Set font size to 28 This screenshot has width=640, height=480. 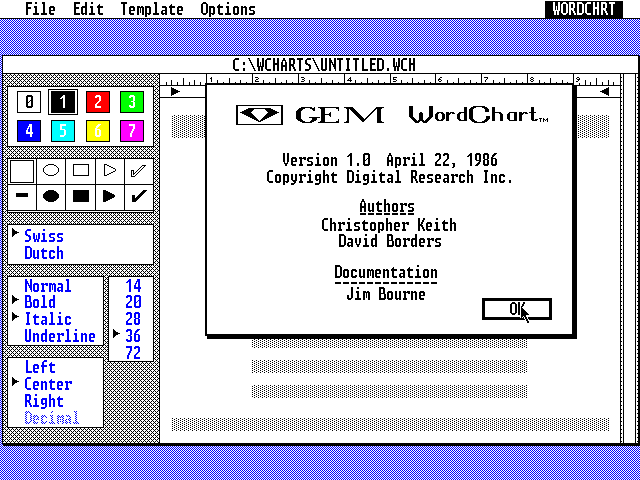(133, 319)
